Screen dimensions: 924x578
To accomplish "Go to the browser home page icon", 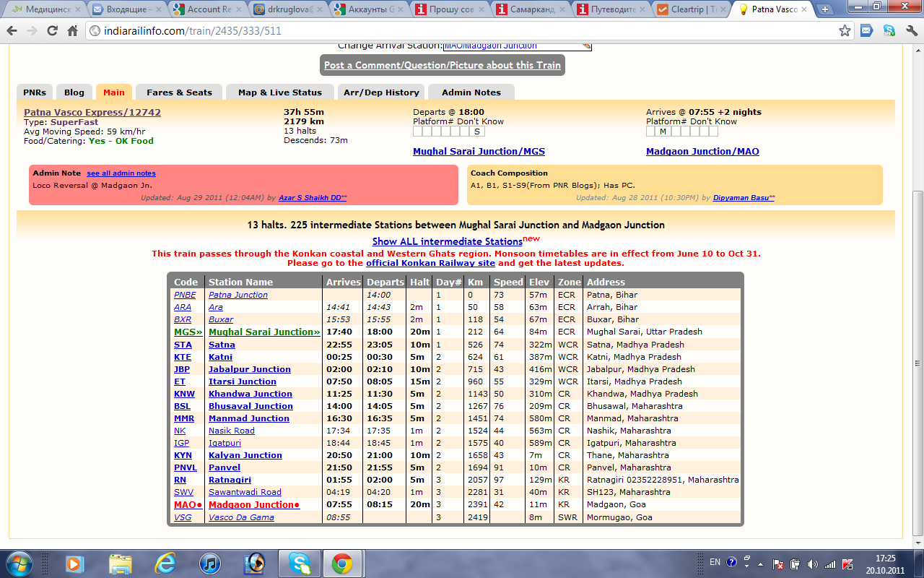I will pos(72,31).
